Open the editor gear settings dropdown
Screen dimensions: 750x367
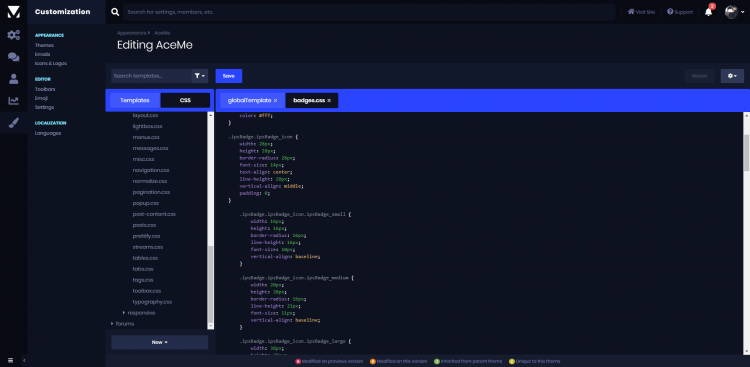coord(732,76)
